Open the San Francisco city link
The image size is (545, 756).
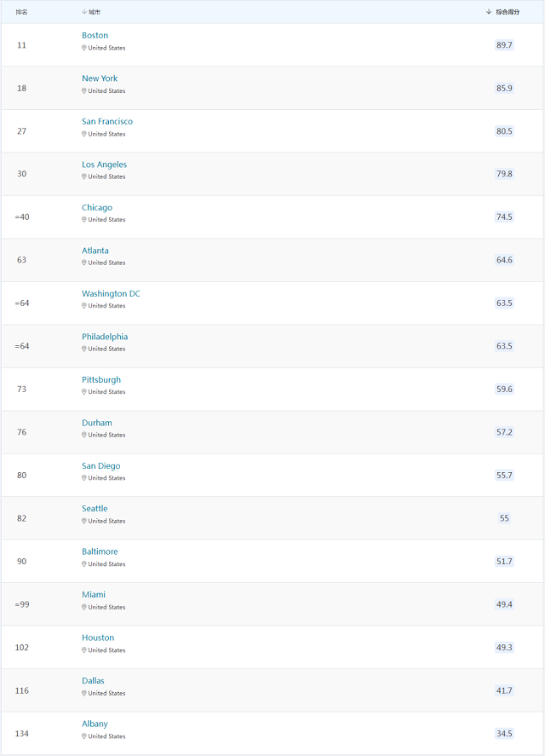[x=107, y=122]
